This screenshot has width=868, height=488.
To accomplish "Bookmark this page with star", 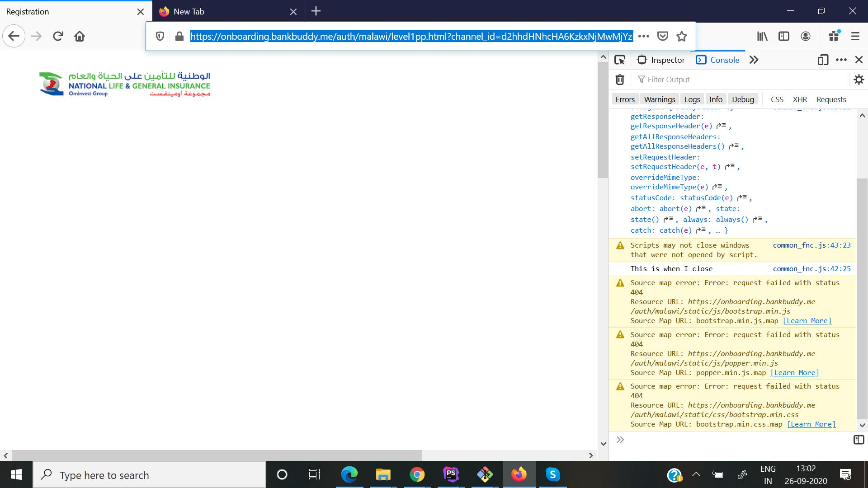I will click(682, 36).
